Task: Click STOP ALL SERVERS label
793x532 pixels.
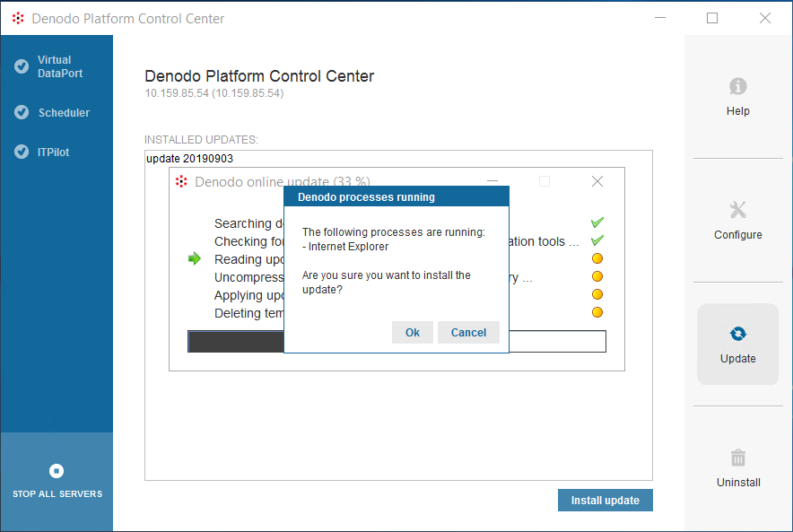Action: point(57,493)
